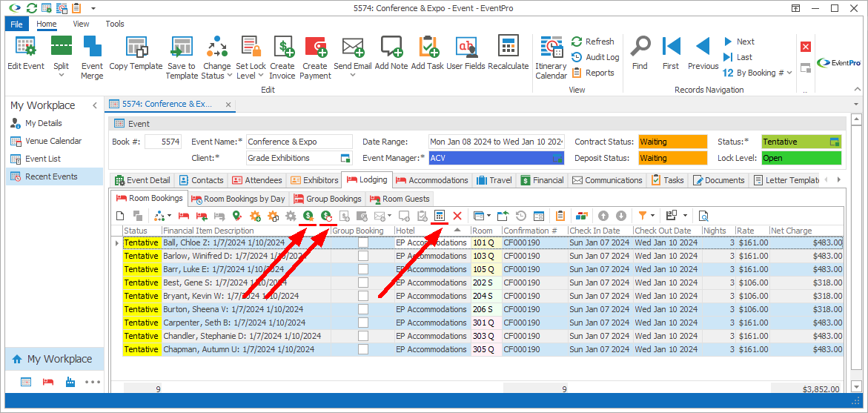Tick Group Booking checkbox for Bryant, Kevin W
Viewport: 868px width, 413px height.
pyautogui.click(x=363, y=296)
